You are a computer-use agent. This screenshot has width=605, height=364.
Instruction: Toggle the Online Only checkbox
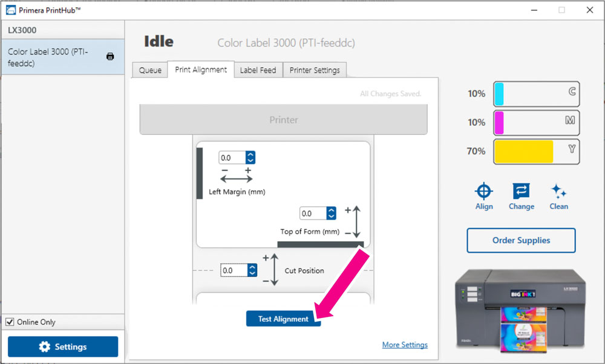10,322
